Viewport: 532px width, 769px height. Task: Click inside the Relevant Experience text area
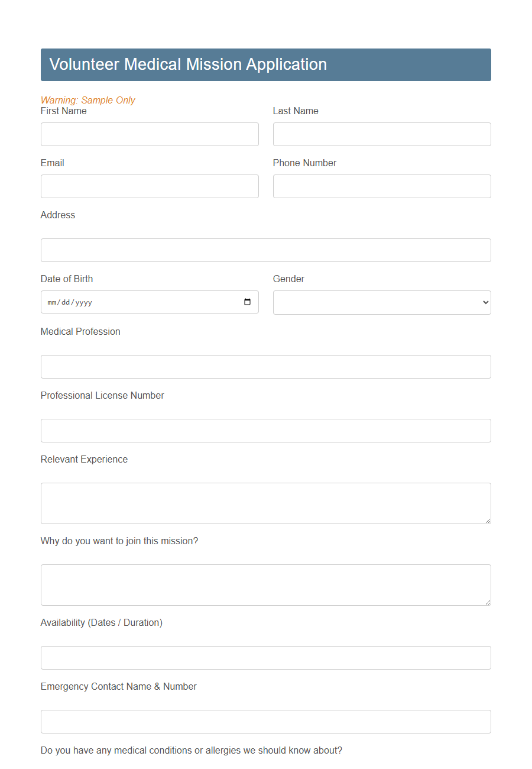click(x=265, y=503)
